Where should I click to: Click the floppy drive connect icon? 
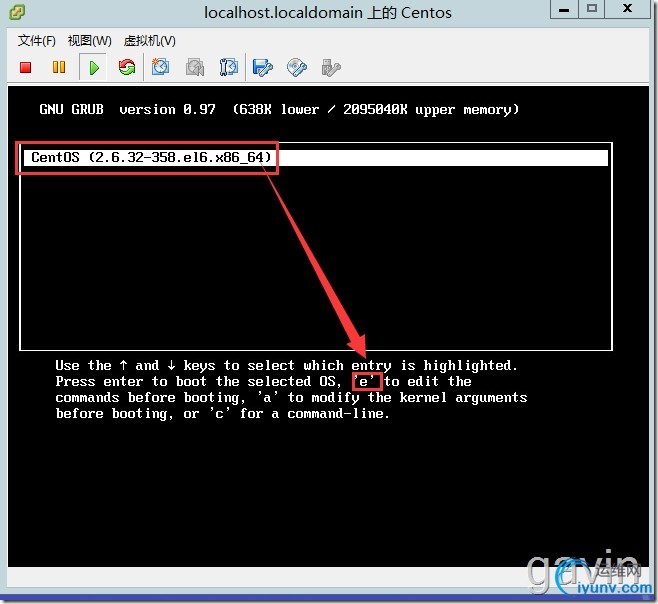point(263,67)
